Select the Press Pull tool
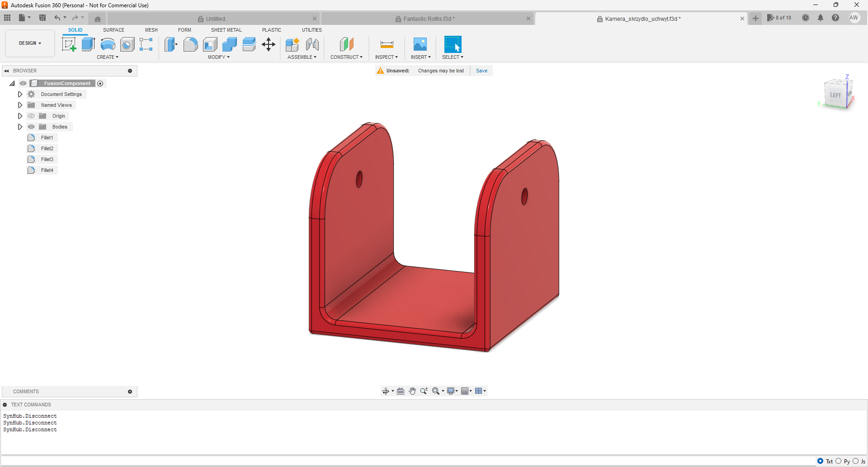868x467 pixels. [171, 44]
